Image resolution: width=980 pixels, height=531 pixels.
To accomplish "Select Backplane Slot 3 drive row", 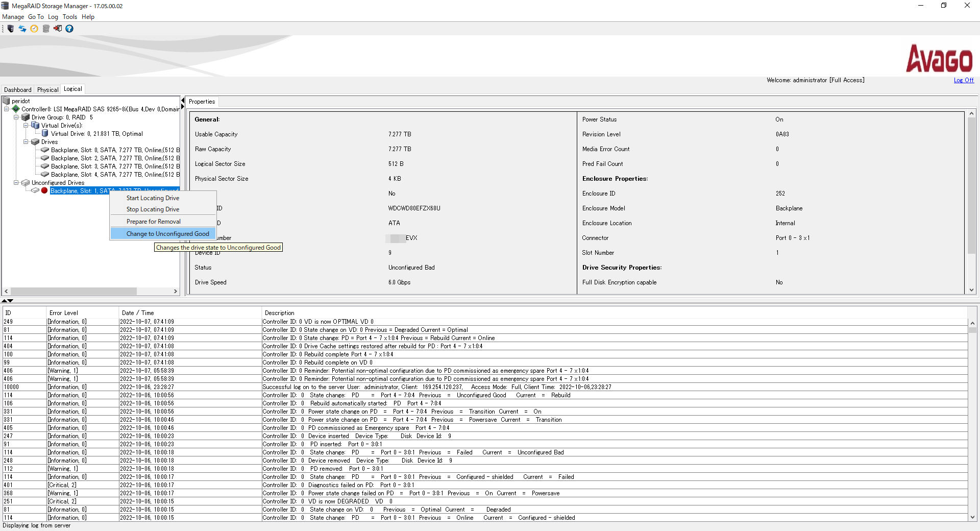I will [x=115, y=166].
